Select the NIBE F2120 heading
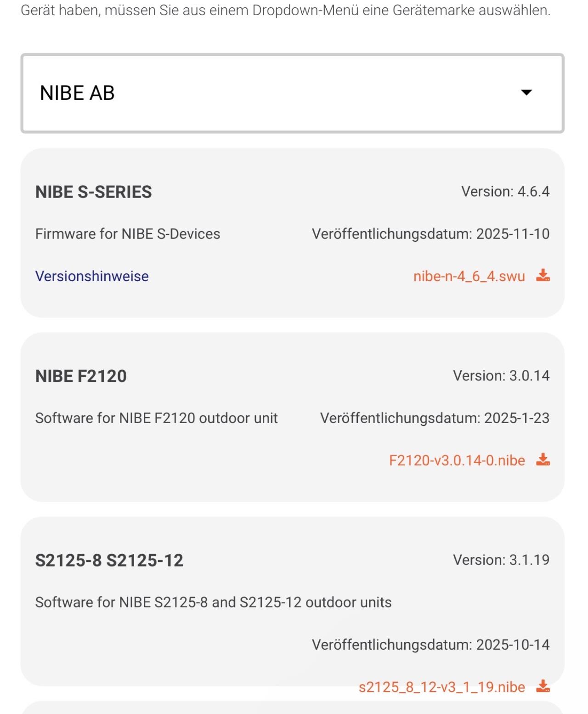The image size is (588, 714). 81,376
